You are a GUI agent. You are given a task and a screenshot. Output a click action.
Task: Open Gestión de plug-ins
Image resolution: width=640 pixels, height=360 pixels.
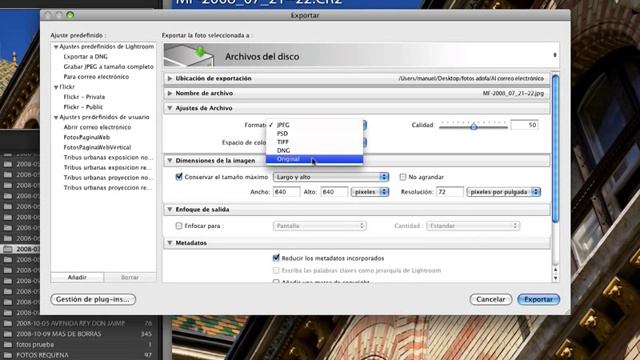click(93, 299)
